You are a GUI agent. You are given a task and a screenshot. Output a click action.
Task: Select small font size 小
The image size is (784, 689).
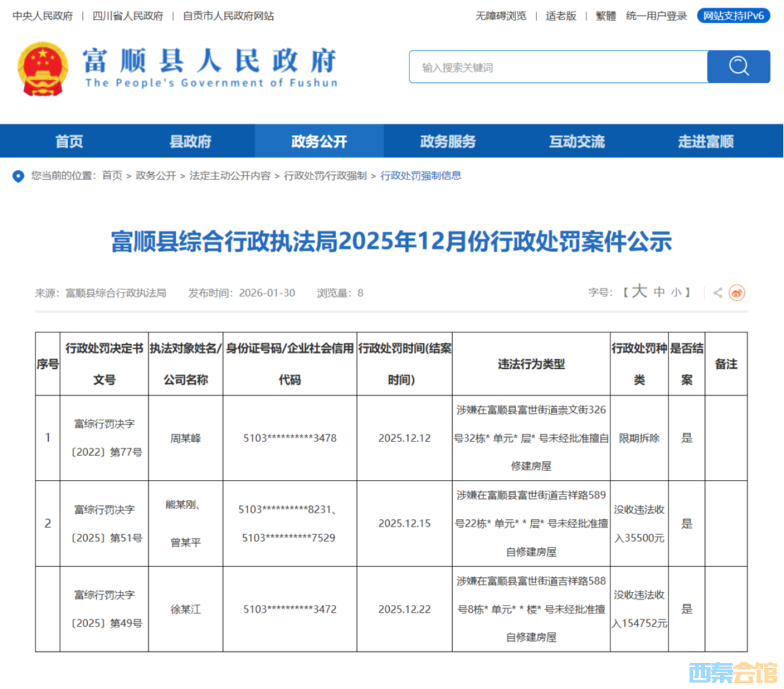click(676, 293)
